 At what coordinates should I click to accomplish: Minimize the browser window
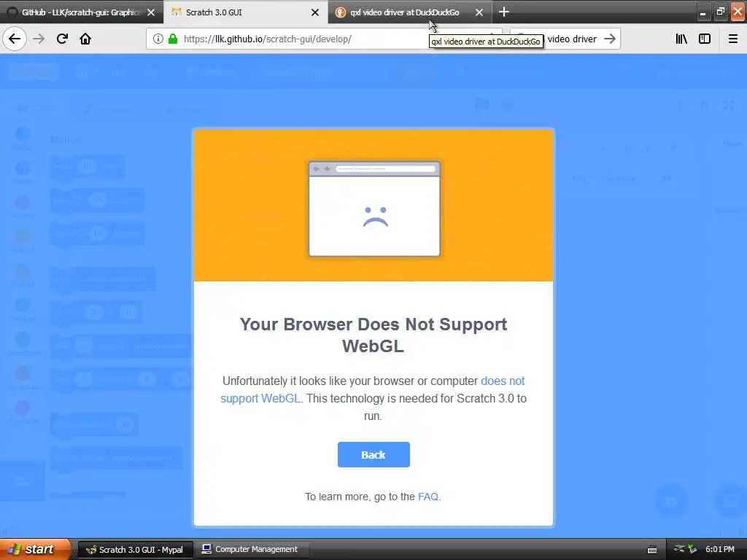point(703,12)
